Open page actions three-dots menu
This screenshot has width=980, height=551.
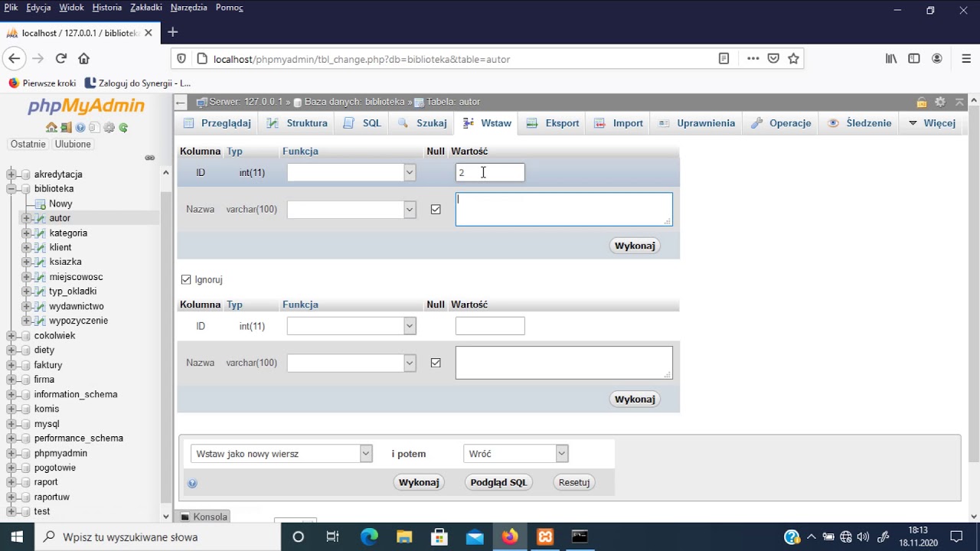click(x=753, y=58)
